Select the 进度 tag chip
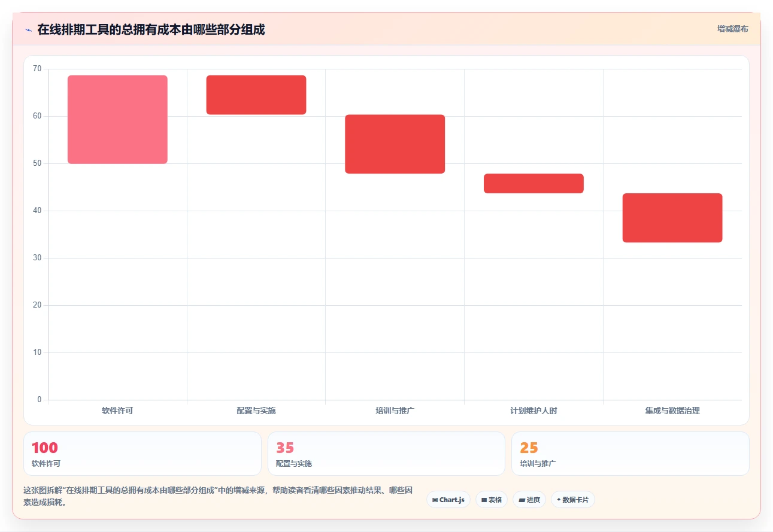Image resolution: width=773 pixels, height=532 pixels. coord(529,500)
